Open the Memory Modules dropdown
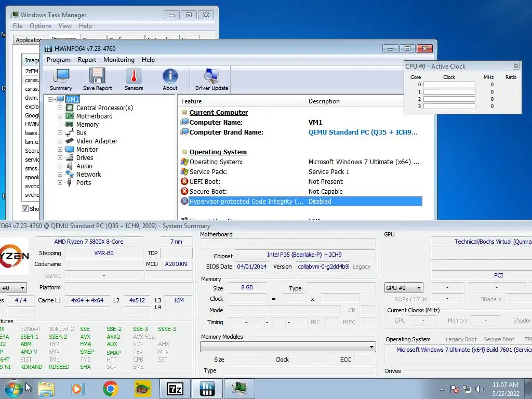Image resolution: width=532 pixels, height=399 pixels. [288, 347]
